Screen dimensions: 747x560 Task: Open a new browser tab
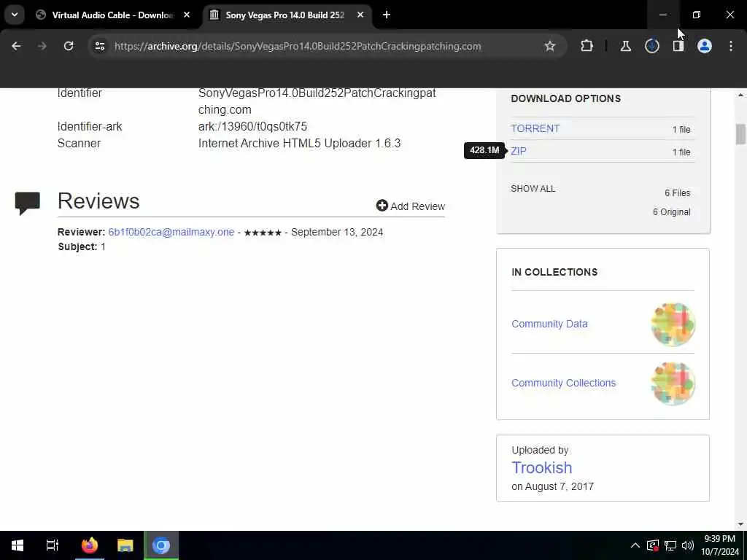(x=387, y=15)
